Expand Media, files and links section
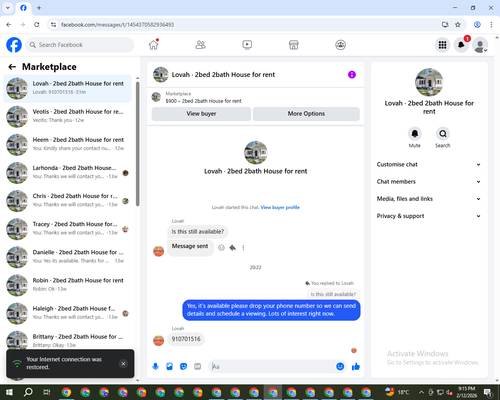Viewport: 500px width, 400px height. [429, 199]
